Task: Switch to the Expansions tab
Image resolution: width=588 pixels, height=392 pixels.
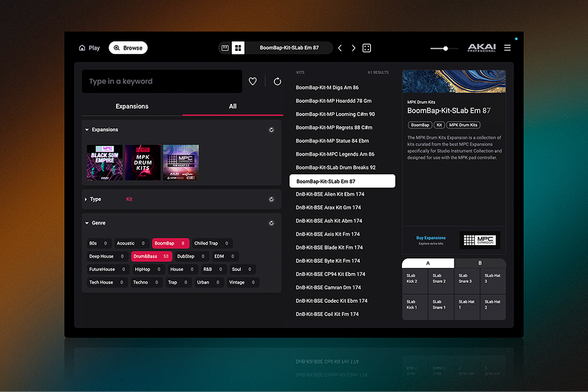Action: [x=131, y=106]
